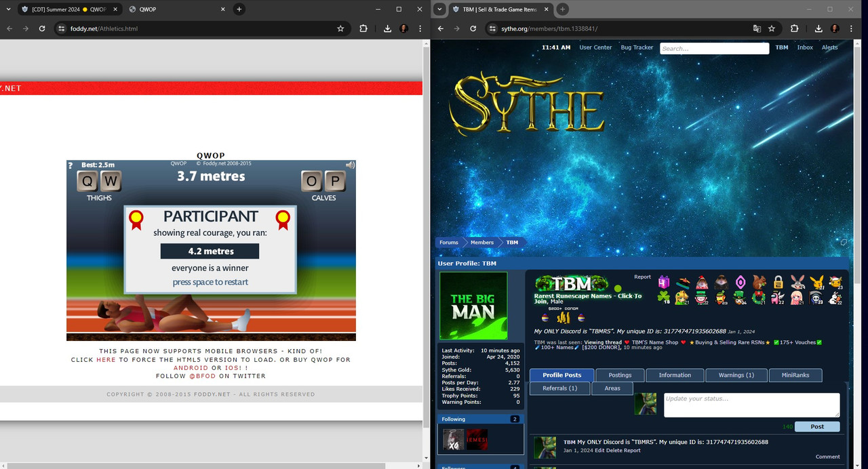Screen dimensions: 868x469
Task: Switch to the Areas tab
Action: pos(612,388)
